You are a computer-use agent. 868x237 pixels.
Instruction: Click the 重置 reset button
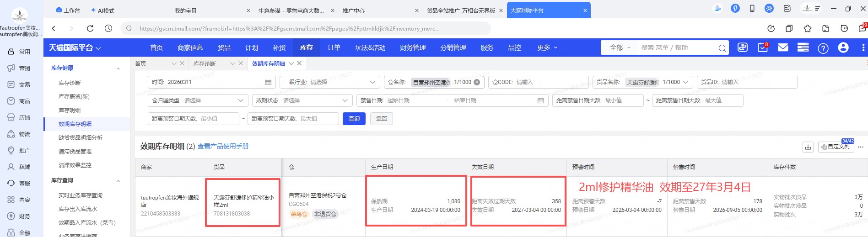pos(382,119)
